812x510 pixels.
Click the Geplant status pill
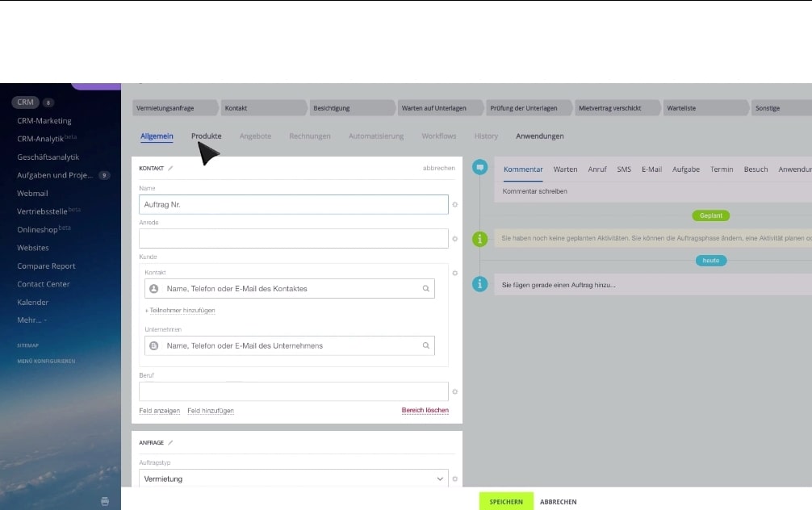710,215
